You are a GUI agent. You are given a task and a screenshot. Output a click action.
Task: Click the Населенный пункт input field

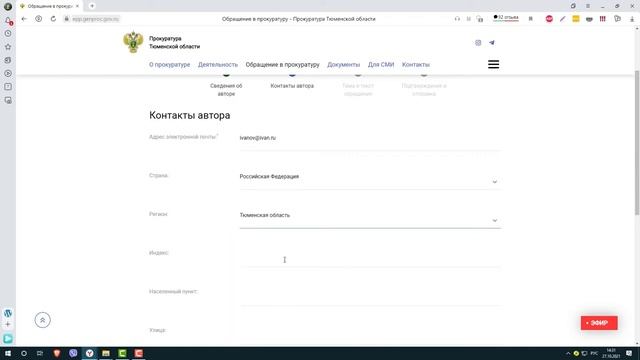[370, 297]
